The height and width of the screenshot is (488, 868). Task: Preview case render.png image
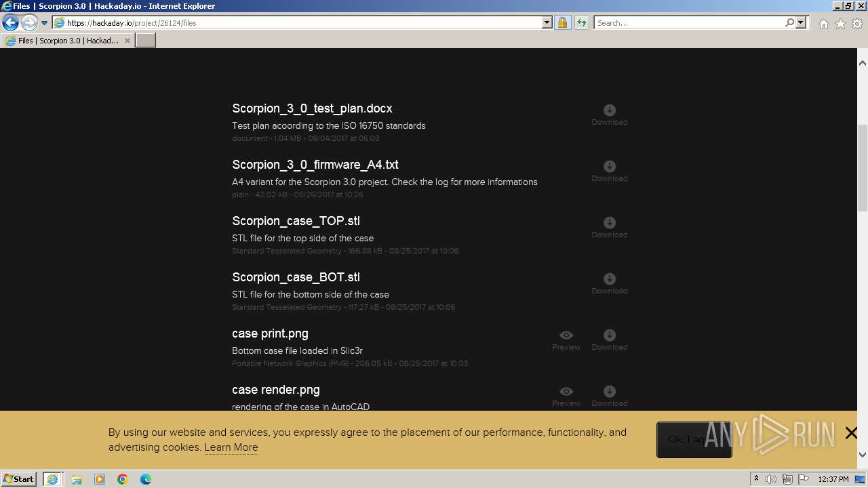(566, 396)
